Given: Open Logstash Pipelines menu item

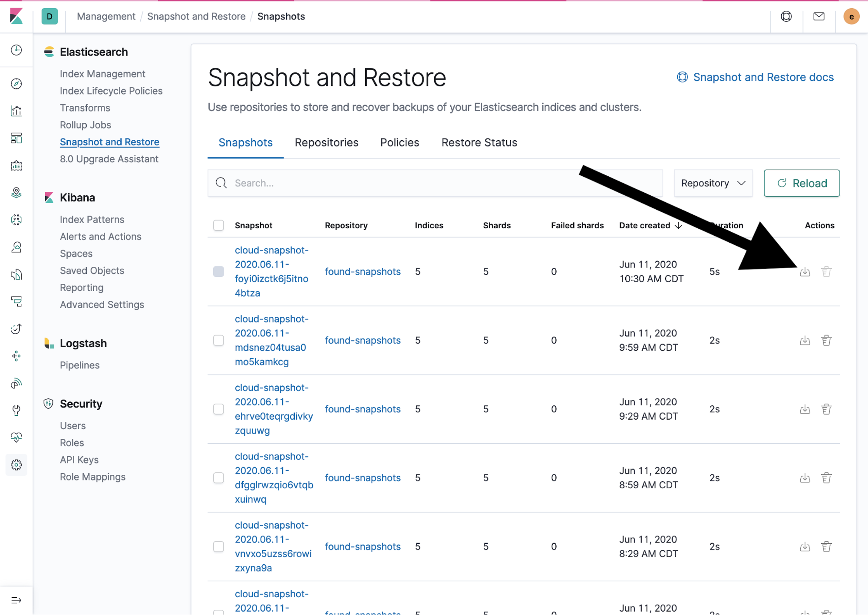Looking at the screenshot, I should click(x=79, y=365).
